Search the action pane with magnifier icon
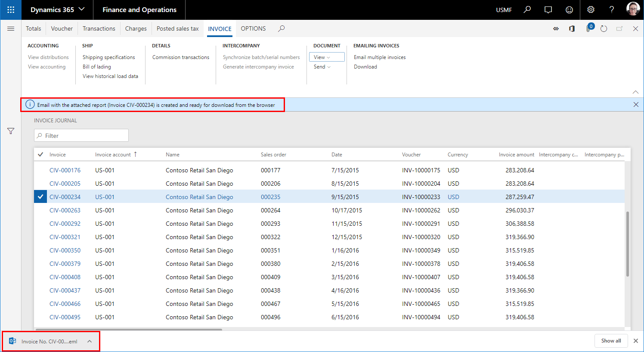 282,28
